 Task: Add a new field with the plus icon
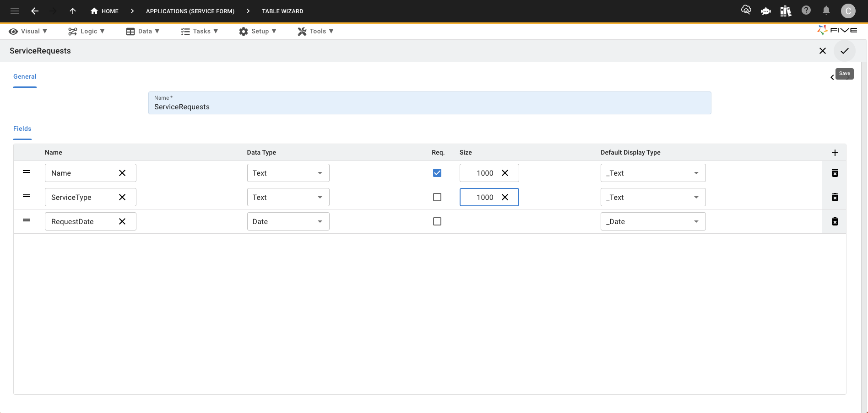pyautogui.click(x=835, y=152)
